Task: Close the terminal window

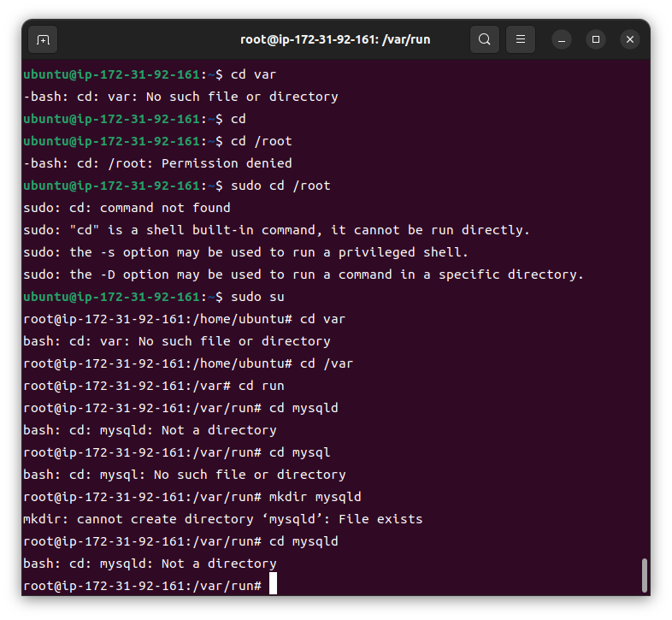Action: (630, 40)
